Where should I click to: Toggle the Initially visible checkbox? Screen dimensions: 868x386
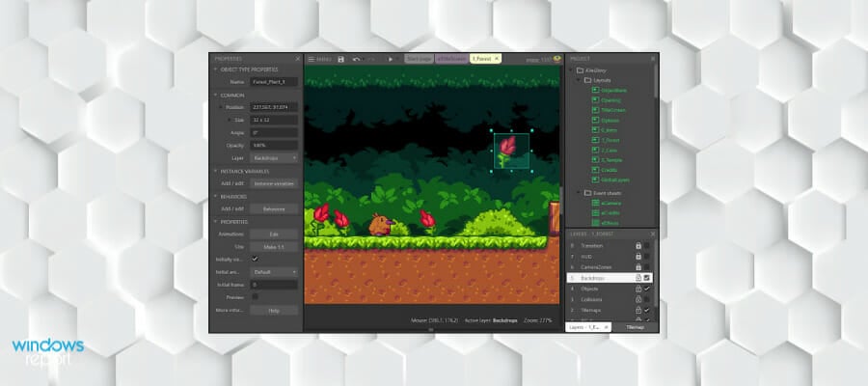[255, 259]
